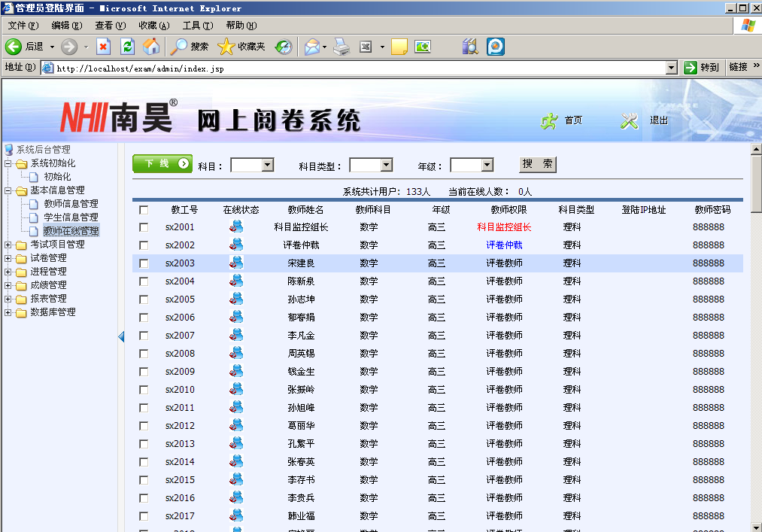
Task: Open the 查看(V) menu
Action: [x=111, y=26]
